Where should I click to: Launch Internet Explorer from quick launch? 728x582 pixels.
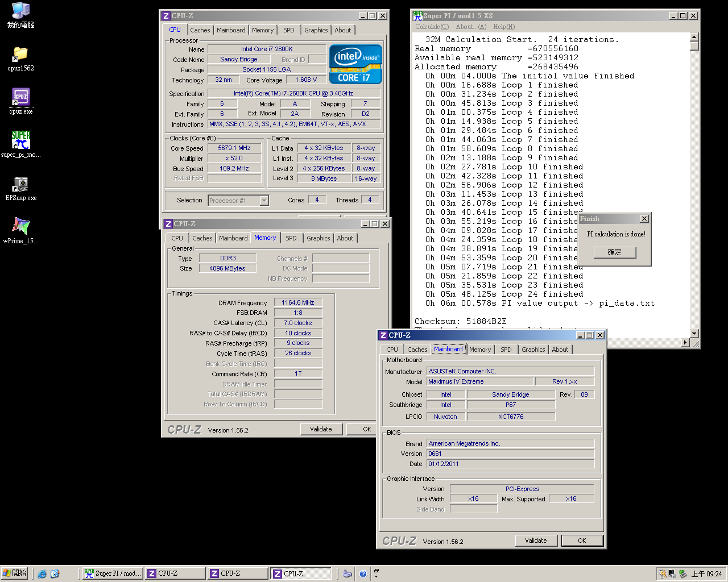pos(42,574)
